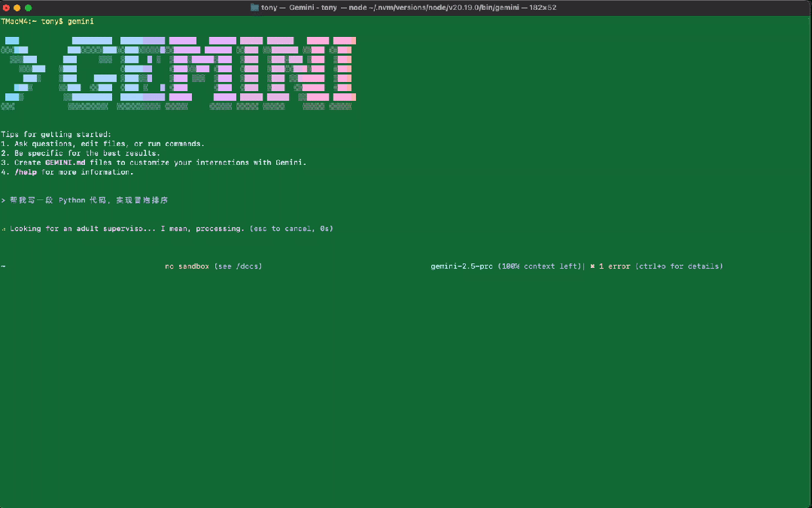Click "(see /docs)" in the status bar
The height and width of the screenshot is (508, 812).
coord(238,266)
